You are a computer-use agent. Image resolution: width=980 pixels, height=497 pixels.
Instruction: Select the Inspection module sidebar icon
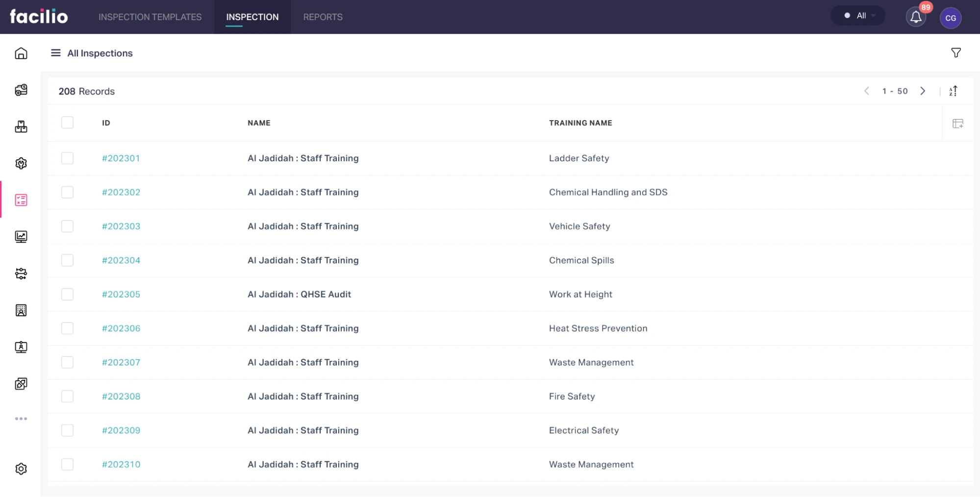(21, 200)
